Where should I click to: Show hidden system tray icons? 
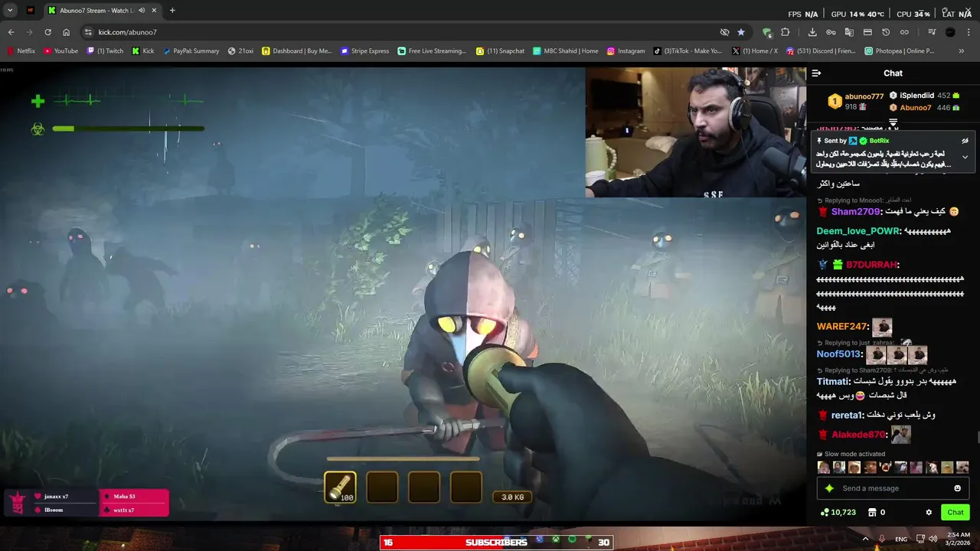(866, 539)
